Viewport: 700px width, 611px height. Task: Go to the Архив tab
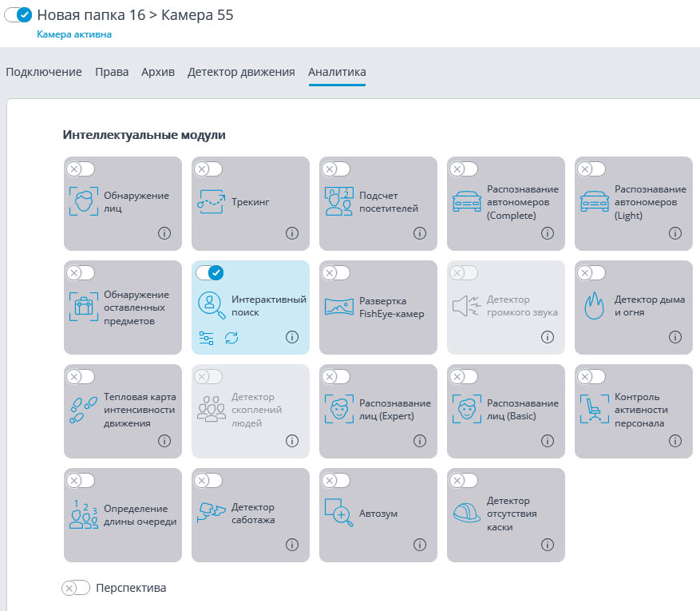[158, 72]
